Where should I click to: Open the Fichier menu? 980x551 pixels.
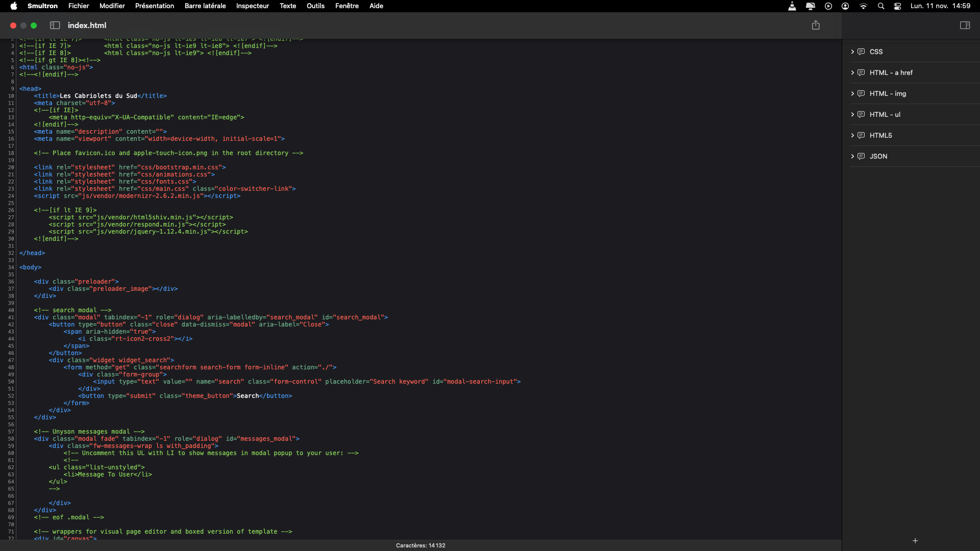pyautogui.click(x=79, y=6)
